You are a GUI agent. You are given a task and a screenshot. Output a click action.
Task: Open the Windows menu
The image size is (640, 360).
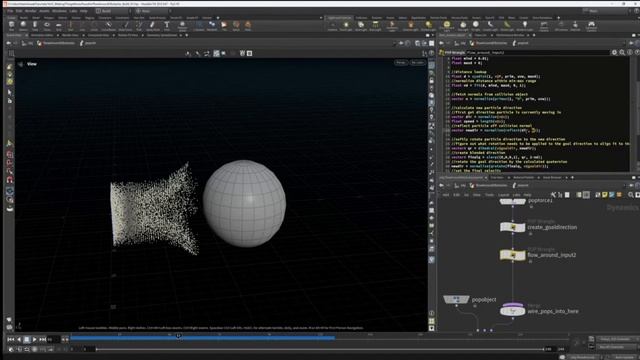[60, 11]
